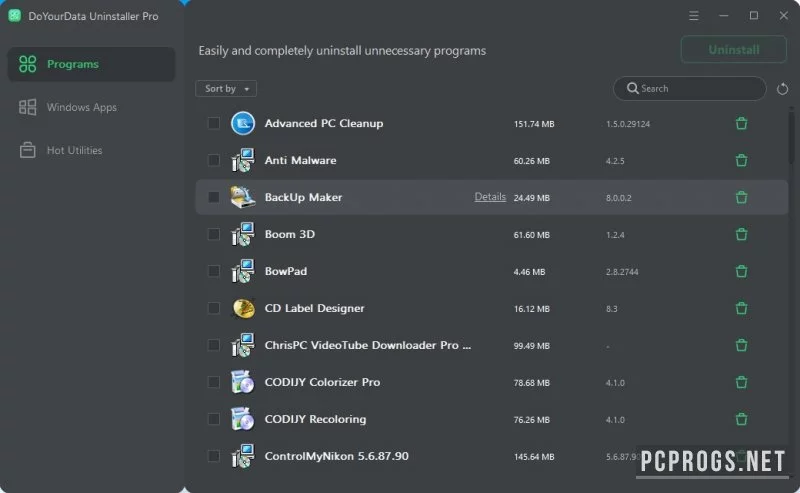The image size is (800, 493).
Task: Click the BowPad program icon
Action: (243, 271)
